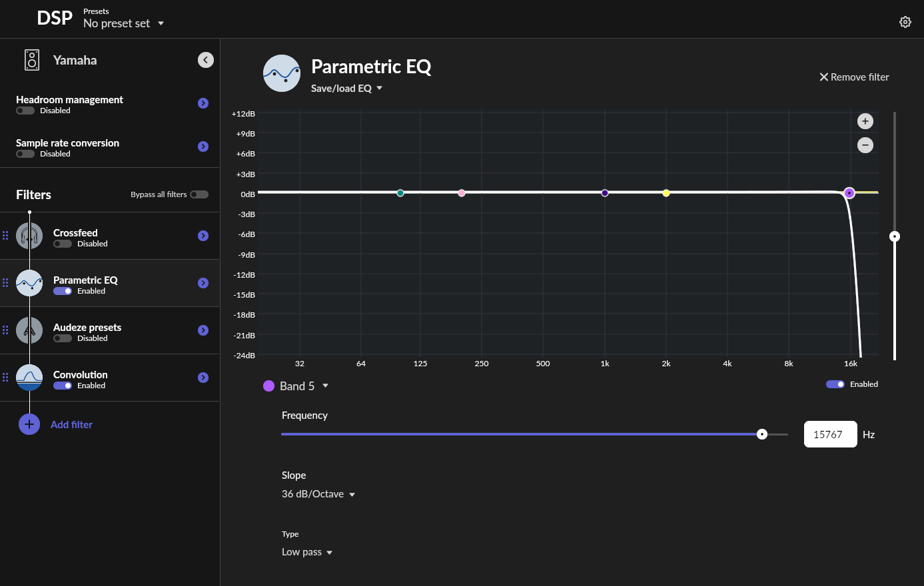Collapse the sidebar with the left chevron
This screenshot has height=586, width=924.
(206, 60)
